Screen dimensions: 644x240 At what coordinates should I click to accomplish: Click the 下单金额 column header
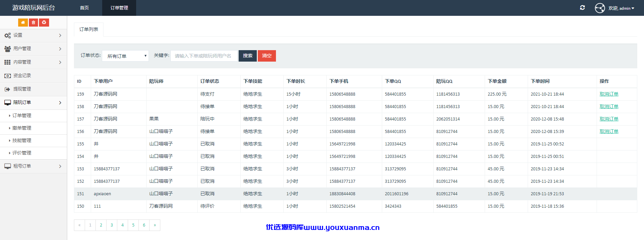[x=497, y=81]
